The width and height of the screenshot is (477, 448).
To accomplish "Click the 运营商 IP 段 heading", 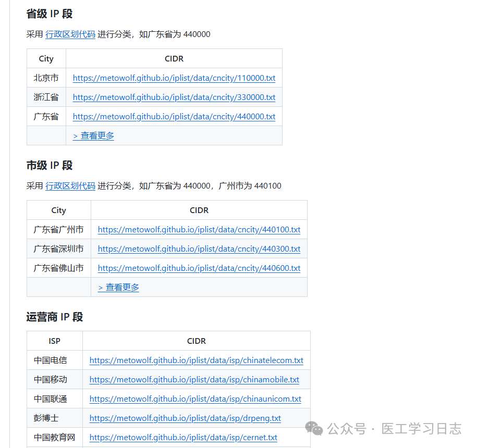I will click(54, 317).
